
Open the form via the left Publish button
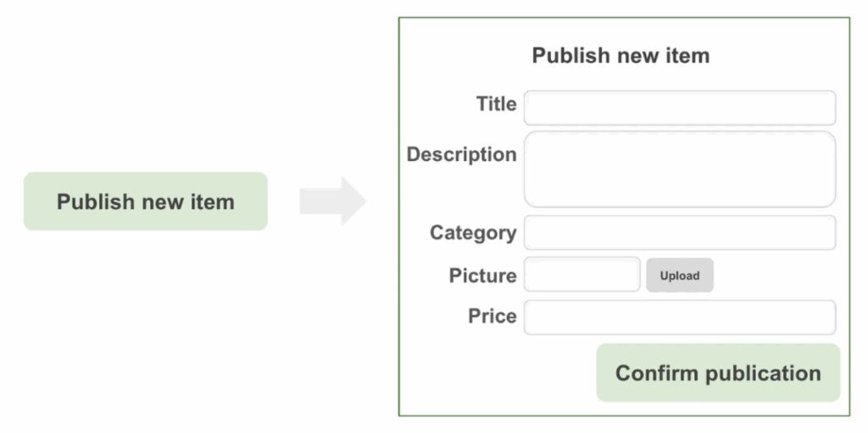coord(146,202)
